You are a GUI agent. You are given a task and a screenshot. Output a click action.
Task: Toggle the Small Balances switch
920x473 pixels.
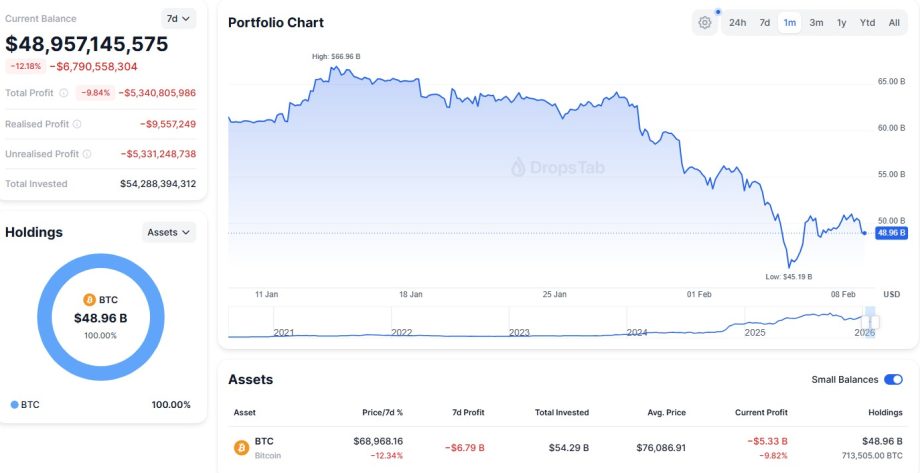tap(893, 380)
